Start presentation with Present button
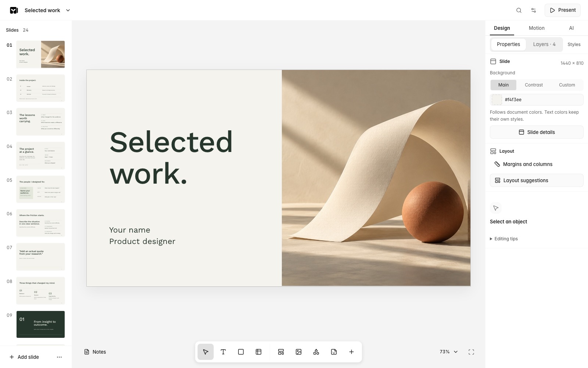The height and width of the screenshot is (368, 588). (562, 10)
